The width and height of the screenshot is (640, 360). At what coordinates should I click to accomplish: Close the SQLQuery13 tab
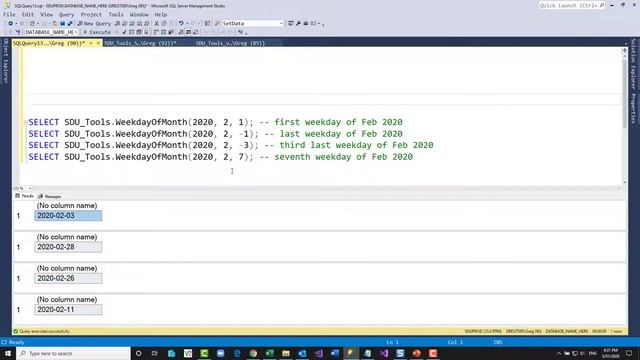coord(98,43)
